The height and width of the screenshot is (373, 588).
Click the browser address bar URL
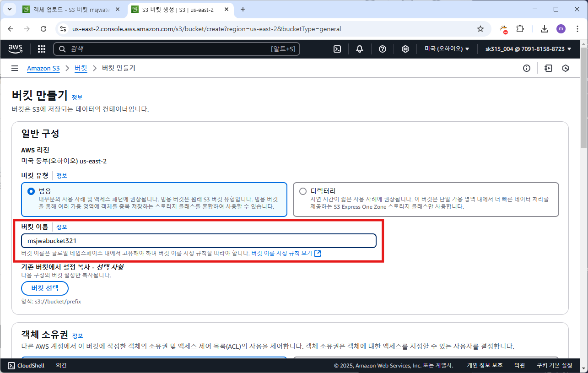pyautogui.click(x=206, y=29)
